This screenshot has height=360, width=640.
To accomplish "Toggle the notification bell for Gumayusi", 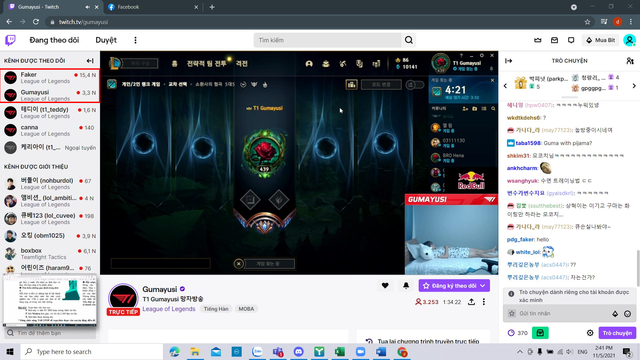I will coord(406,286).
